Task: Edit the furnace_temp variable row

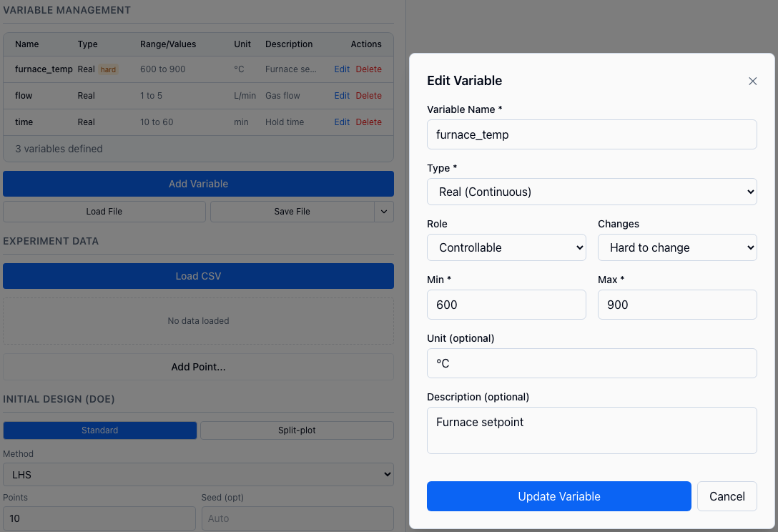Action: pos(342,69)
